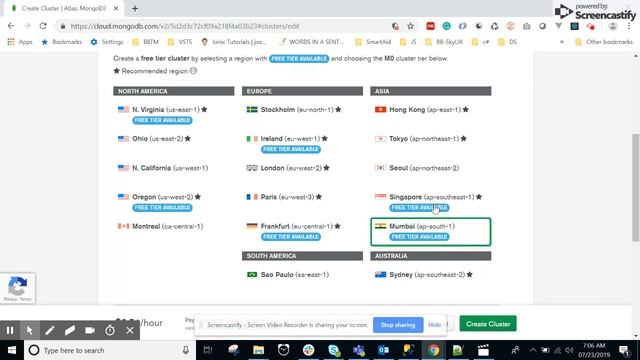Select the Stockholm (eu-north-1) region
Viewport: 640px width, 360px height.
(302, 110)
